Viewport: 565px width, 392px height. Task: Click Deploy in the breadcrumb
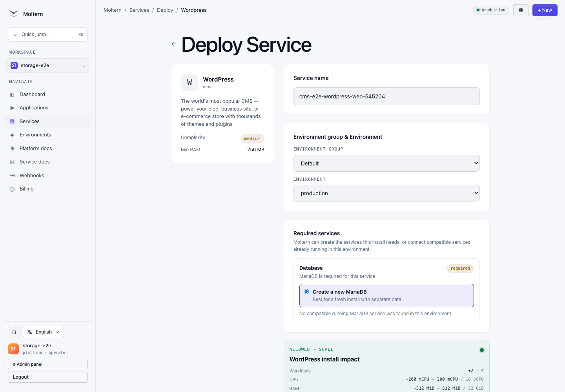[165, 10]
